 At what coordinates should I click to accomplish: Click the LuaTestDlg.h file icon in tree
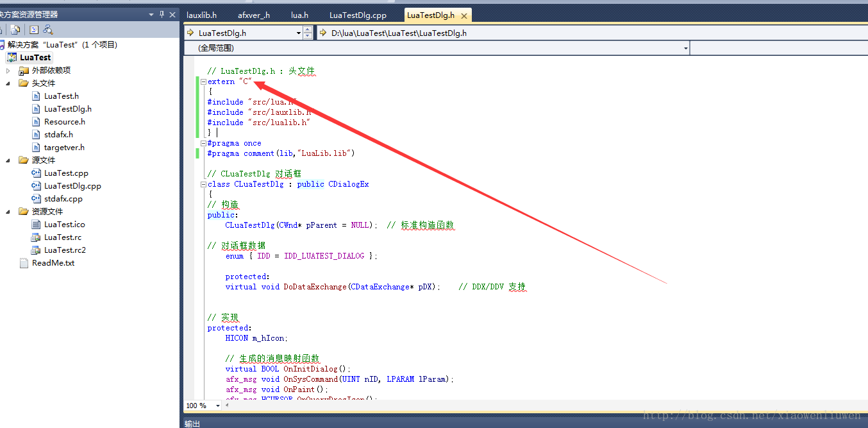pos(37,108)
